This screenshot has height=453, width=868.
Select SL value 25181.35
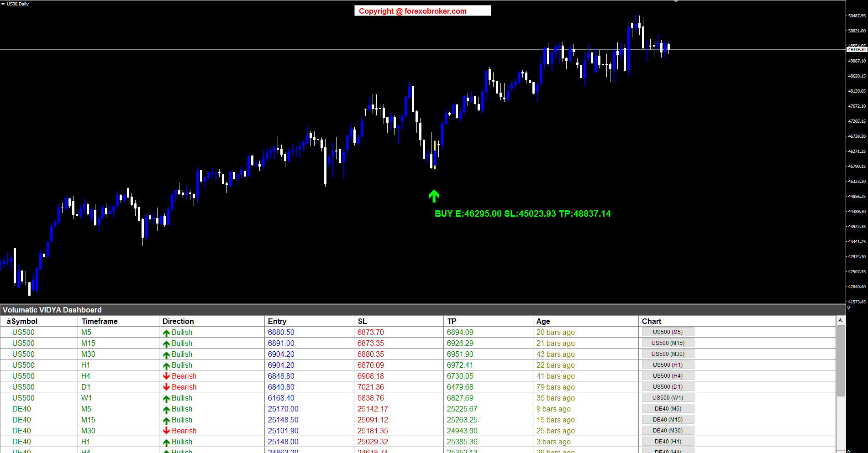373,431
